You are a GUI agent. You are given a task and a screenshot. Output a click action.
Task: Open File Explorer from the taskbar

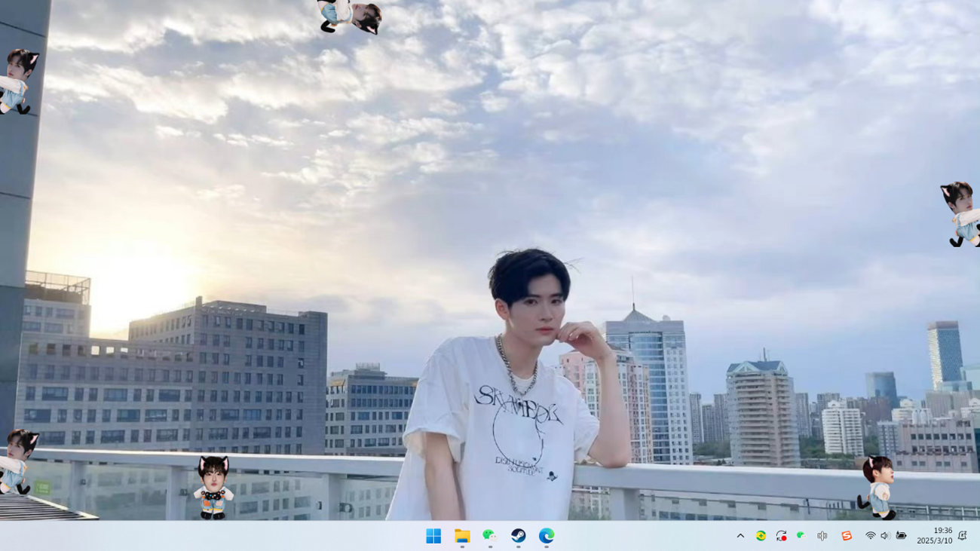(462, 536)
